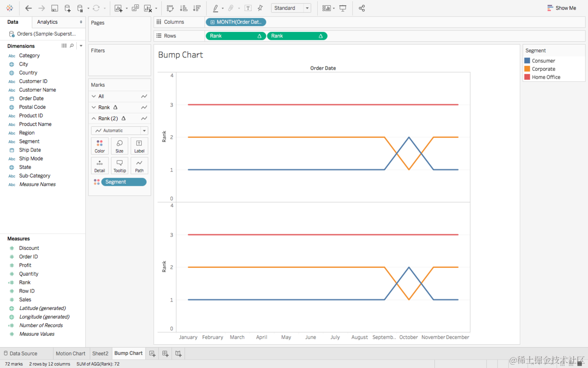Click the Dimensions view-as-list icon
The image size is (588, 368).
pos(64,46)
